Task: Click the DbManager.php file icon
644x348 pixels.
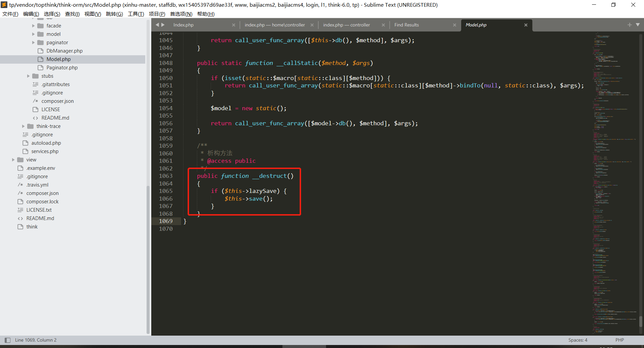Action: coord(41,51)
